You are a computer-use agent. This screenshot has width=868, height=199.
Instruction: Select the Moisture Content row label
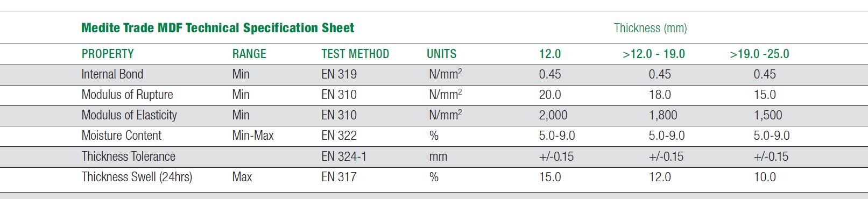tap(122, 136)
